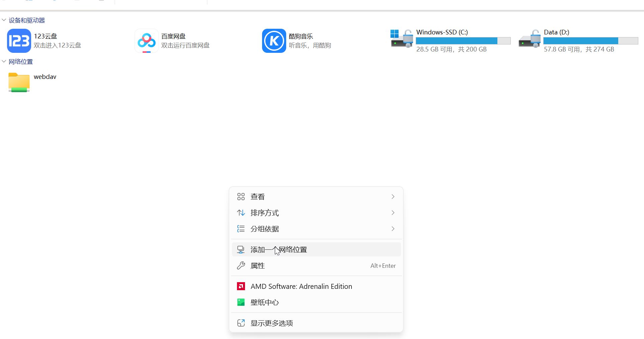The width and height of the screenshot is (644, 339).
Task: Click the 壁纸中心 green icon
Action: click(x=241, y=302)
